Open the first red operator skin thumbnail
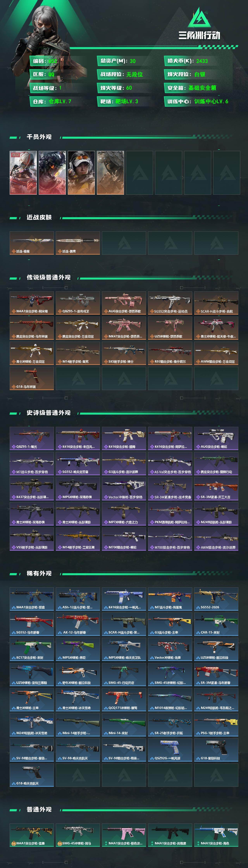The width and height of the screenshot is (248, 868). 23,173
